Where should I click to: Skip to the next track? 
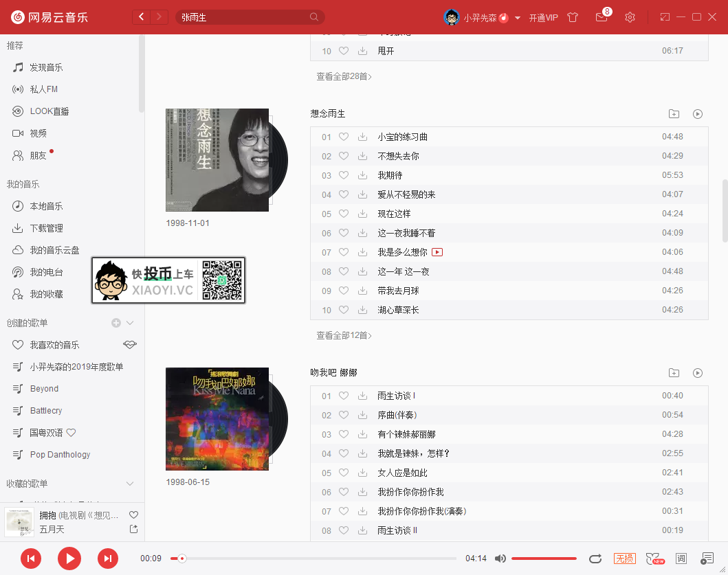108,559
